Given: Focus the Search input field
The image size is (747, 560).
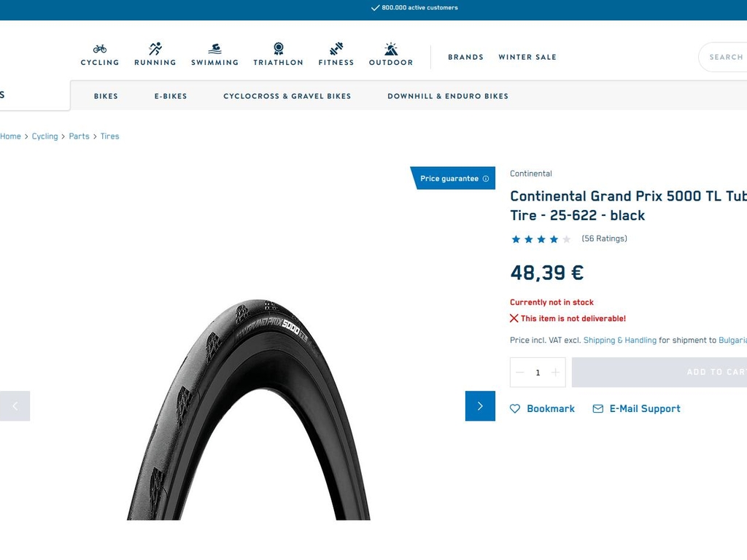Looking at the screenshot, I should click(x=723, y=57).
